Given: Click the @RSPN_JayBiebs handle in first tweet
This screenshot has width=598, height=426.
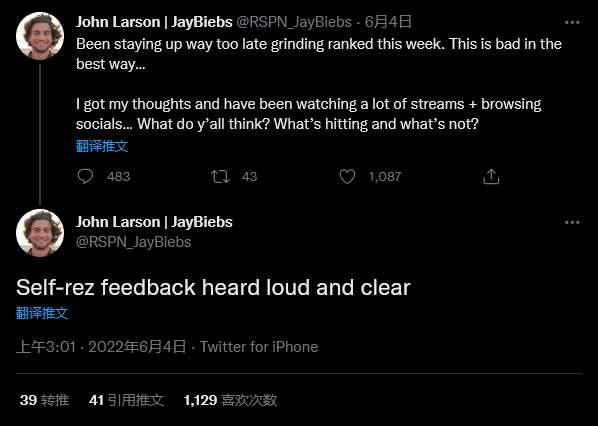Looking at the screenshot, I should pyautogui.click(x=294, y=22).
